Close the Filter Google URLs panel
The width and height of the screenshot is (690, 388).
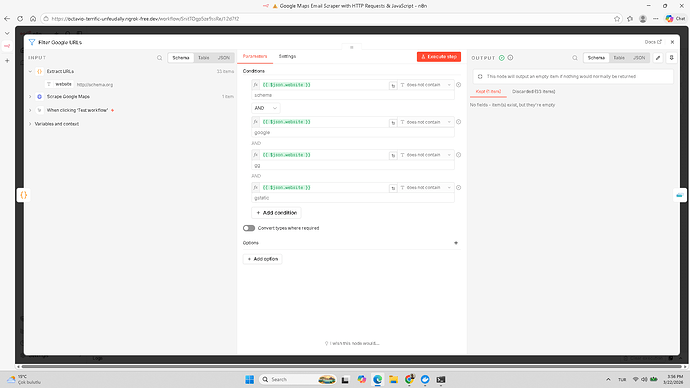tap(672, 42)
